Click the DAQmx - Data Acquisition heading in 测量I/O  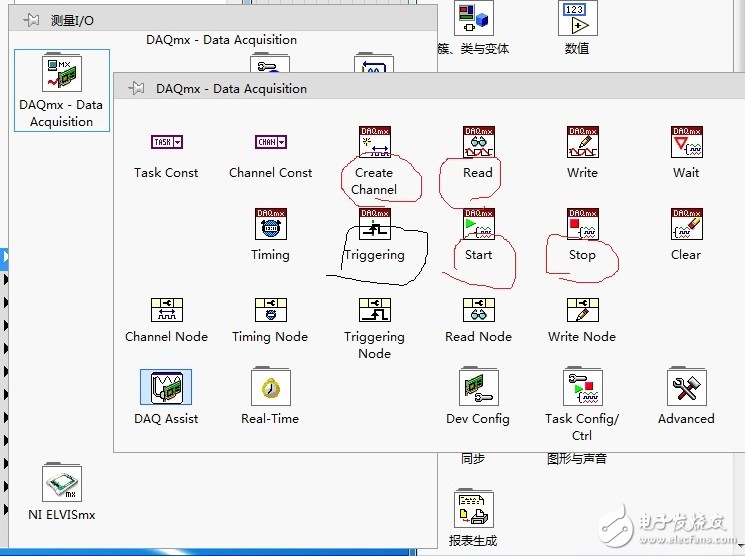pos(221,40)
